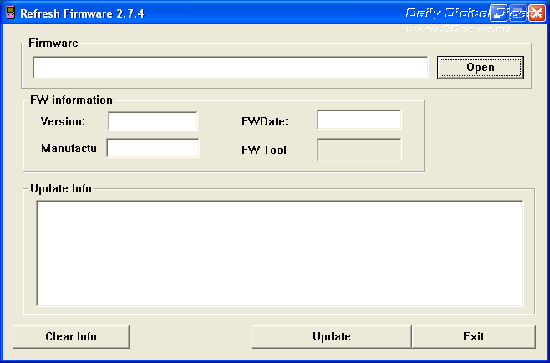Click the FWDate text field

coord(359,120)
